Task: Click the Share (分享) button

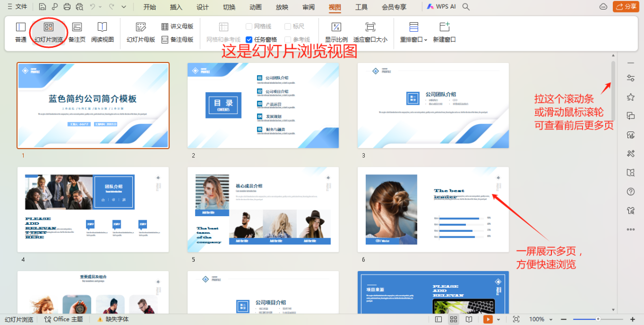Action: (625, 7)
